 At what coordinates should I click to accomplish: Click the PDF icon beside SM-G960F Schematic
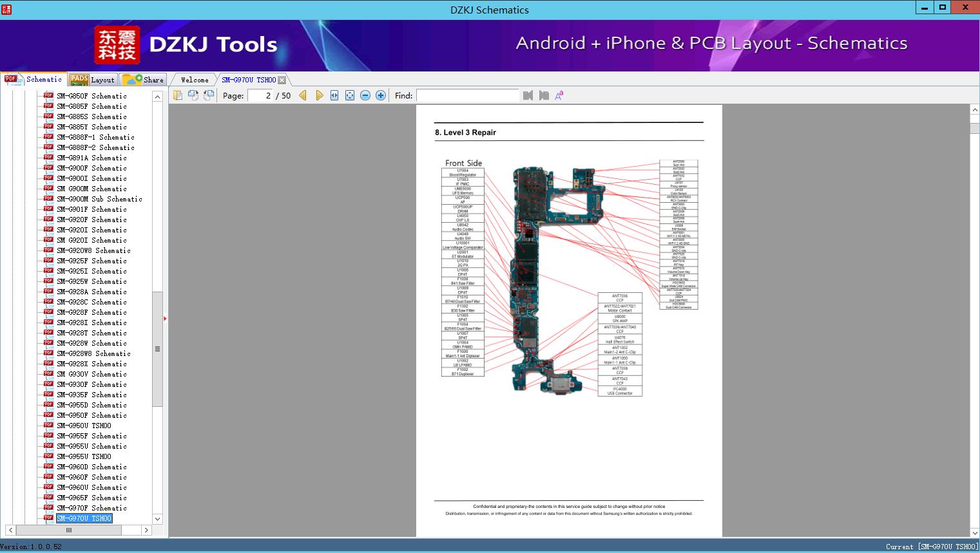(x=48, y=477)
